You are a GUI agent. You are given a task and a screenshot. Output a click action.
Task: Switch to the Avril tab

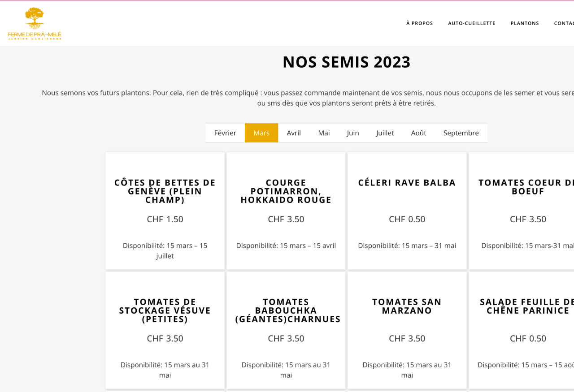click(294, 133)
